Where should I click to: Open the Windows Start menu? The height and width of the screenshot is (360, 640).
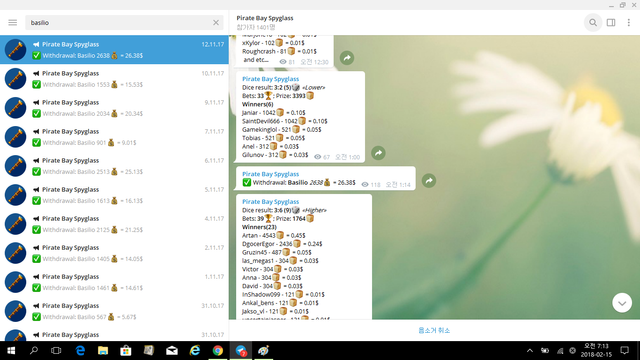(11, 351)
